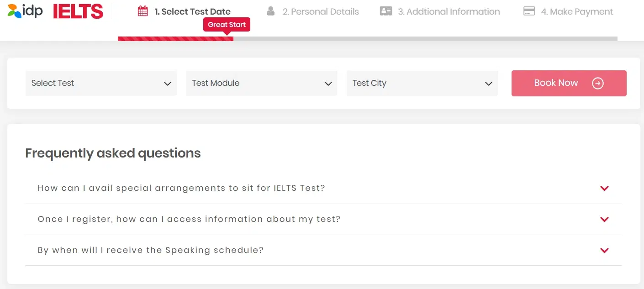Click the arrow icon inside Book Now

[x=597, y=83]
